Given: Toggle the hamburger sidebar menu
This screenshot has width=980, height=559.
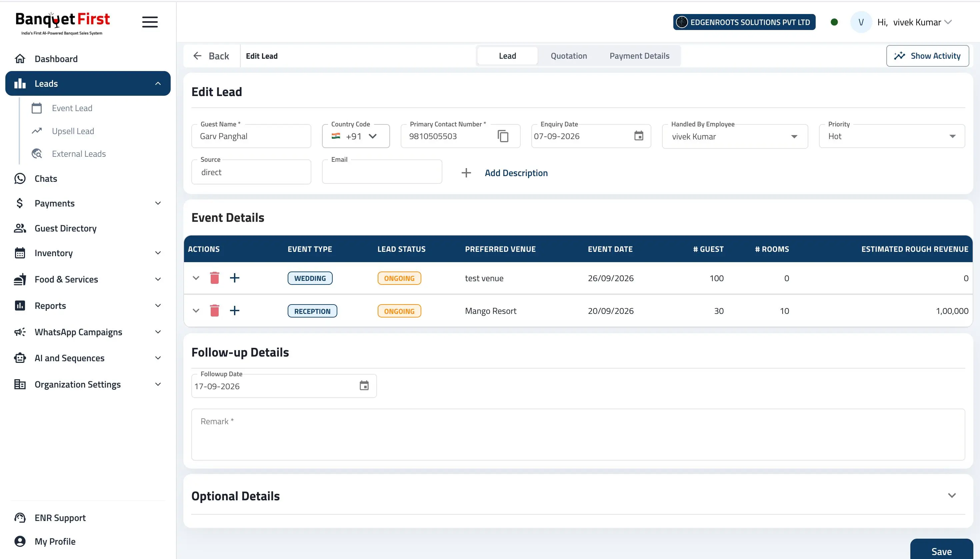Looking at the screenshot, I should click(150, 22).
